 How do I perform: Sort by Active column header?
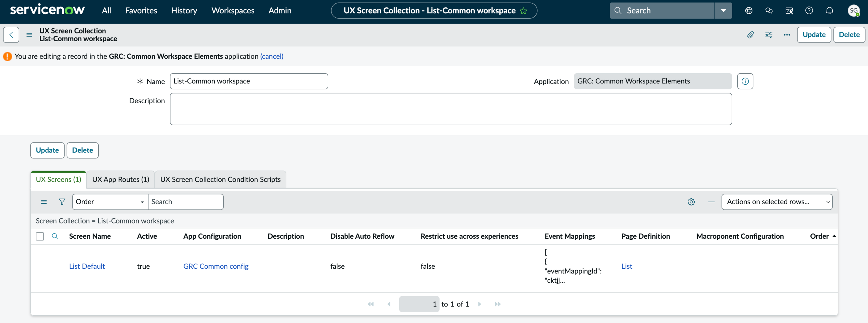(147, 236)
